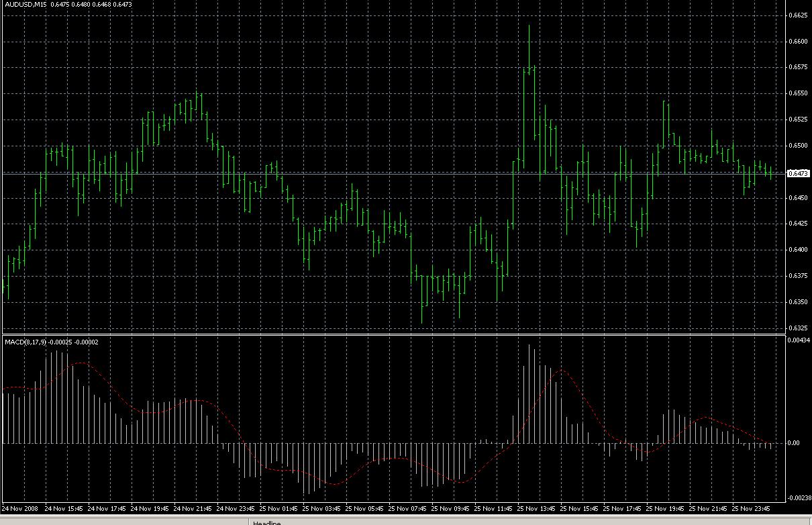The height and width of the screenshot is (525, 812).
Task: Click the 0.6325 price scale label
Action: [797, 328]
